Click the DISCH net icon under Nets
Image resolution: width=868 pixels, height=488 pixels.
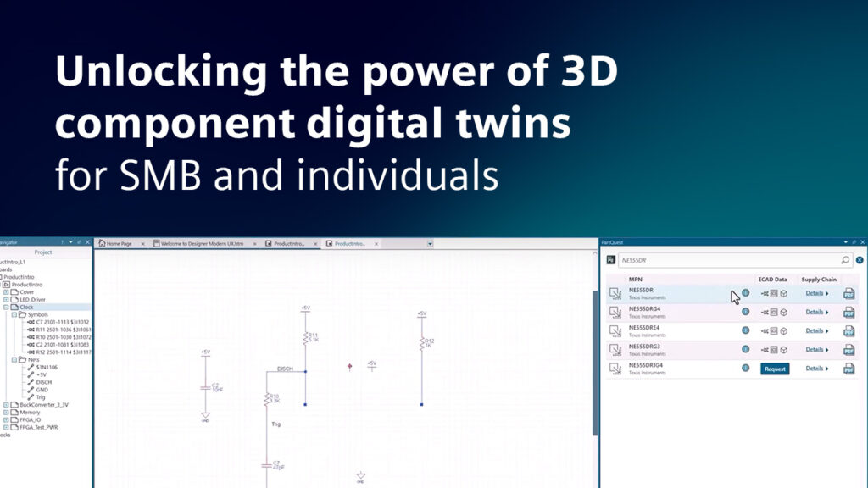pyautogui.click(x=31, y=382)
